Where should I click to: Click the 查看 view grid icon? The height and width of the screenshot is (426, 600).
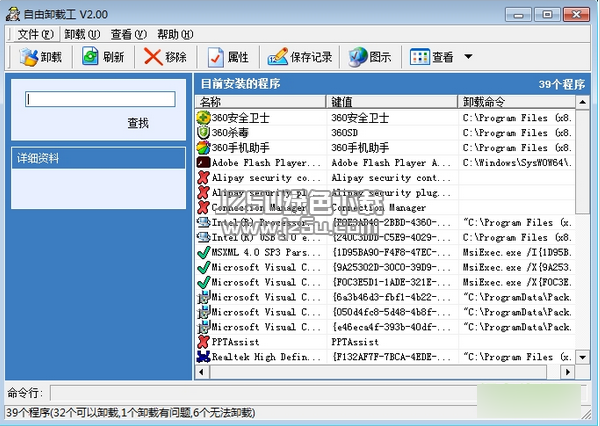point(420,57)
